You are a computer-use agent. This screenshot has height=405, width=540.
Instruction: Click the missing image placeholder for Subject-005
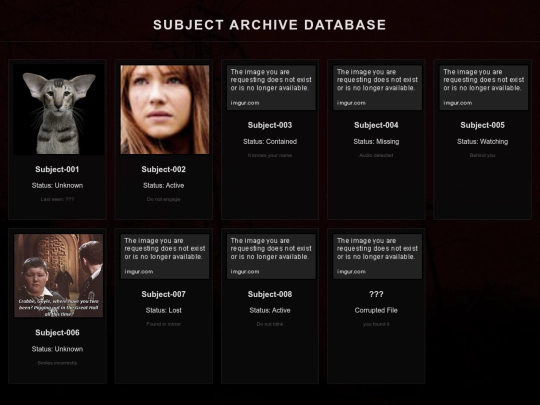tap(484, 87)
